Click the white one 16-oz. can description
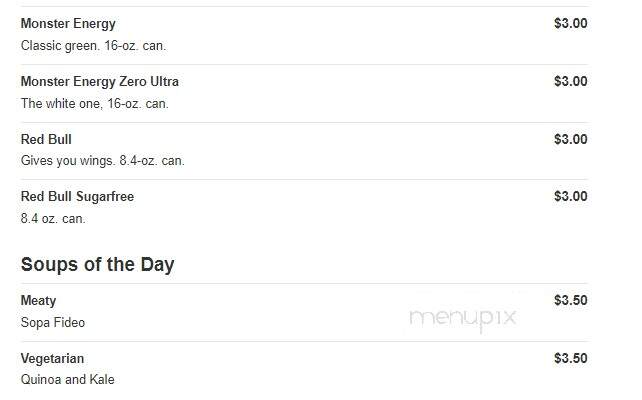Image resolution: width=642 pixels, height=400 pixels. coord(95,104)
